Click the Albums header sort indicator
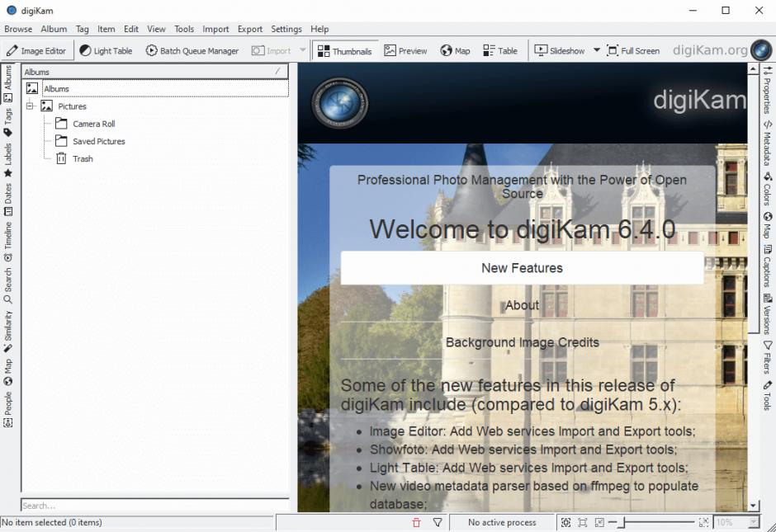Image resolution: width=776 pixels, height=532 pixels. tap(277, 71)
